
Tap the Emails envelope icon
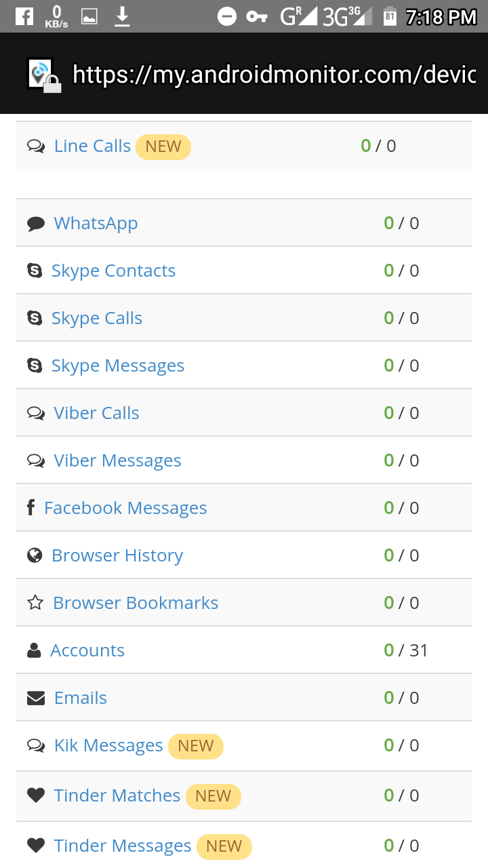pos(36,698)
